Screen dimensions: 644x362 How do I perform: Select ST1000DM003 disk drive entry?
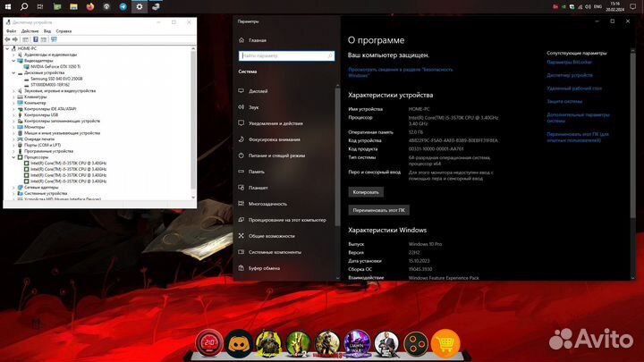coord(50,85)
